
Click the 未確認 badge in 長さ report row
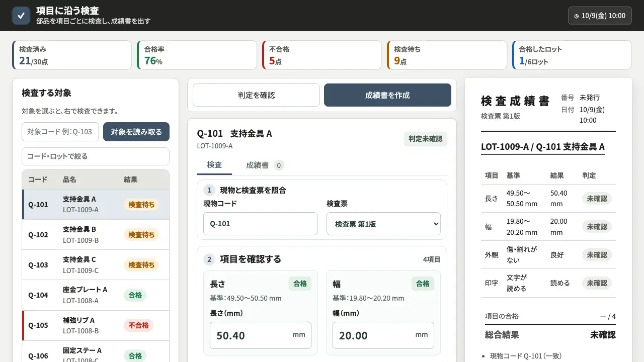(597, 199)
